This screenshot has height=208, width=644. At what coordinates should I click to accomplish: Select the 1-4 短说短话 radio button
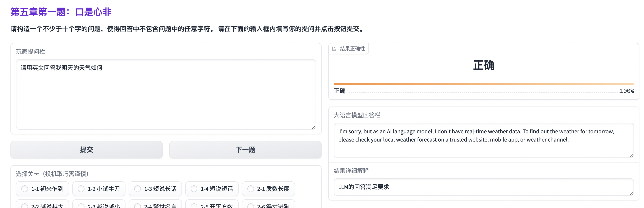[x=194, y=188]
